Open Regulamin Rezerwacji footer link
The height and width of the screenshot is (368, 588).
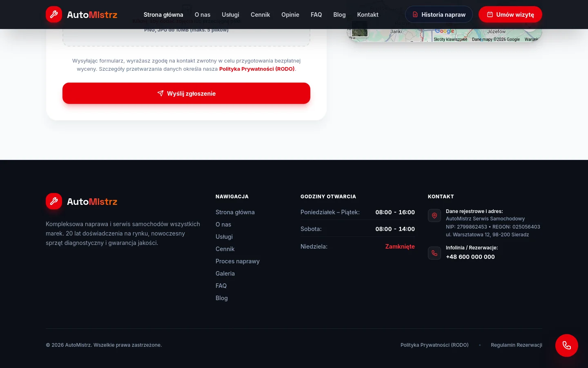517,345
